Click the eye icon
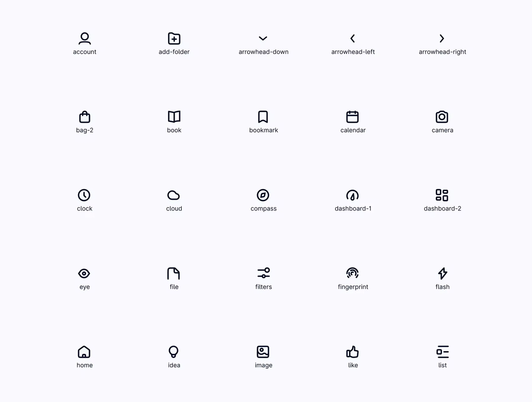This screenshot has width=532, height=402. tap(84, 273)
